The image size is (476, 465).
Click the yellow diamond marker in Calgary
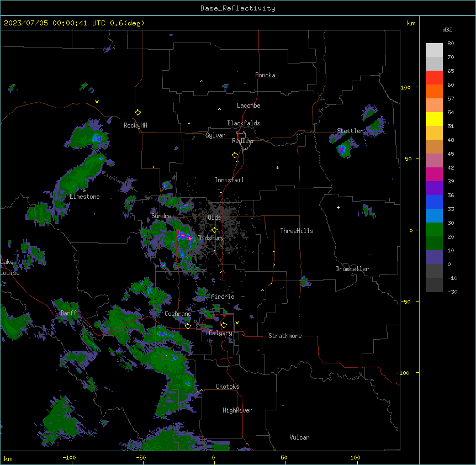[x=224, y=325]
